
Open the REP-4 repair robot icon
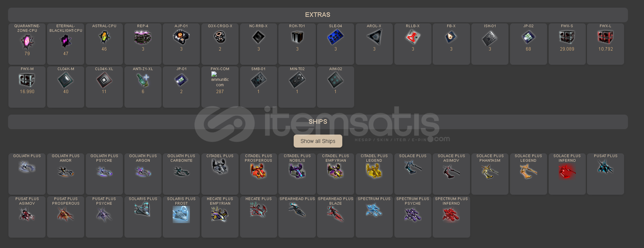143,37
